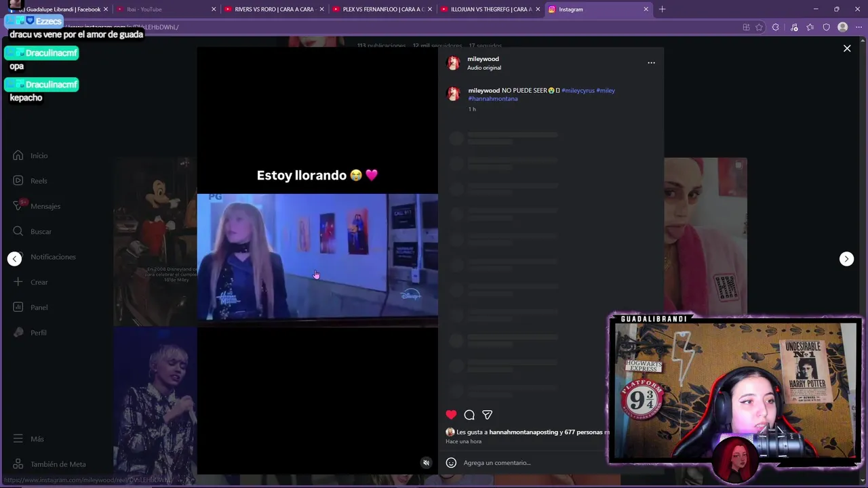868x488 pixels.
Task: Click the split screen icon in address bar
Action: tap(746, 27)
